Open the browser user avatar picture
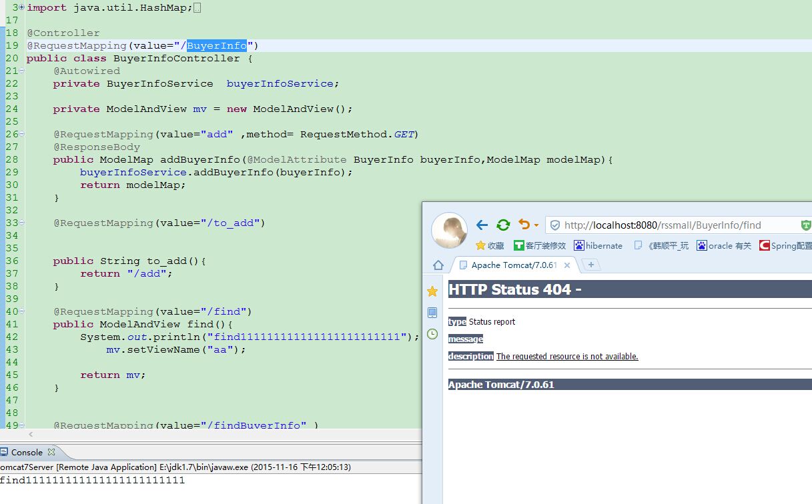 450,231
